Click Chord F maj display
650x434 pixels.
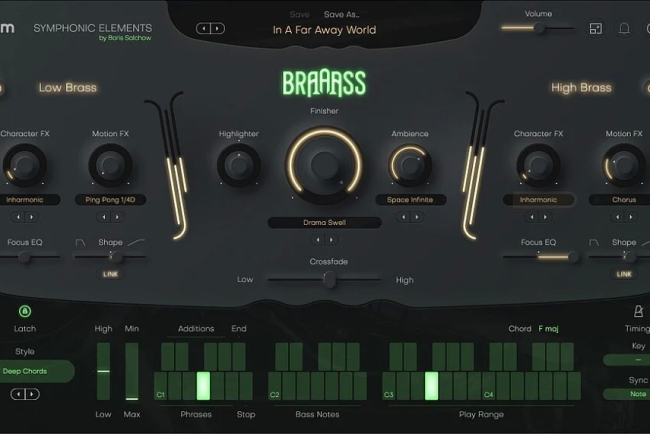click(548, 329)
